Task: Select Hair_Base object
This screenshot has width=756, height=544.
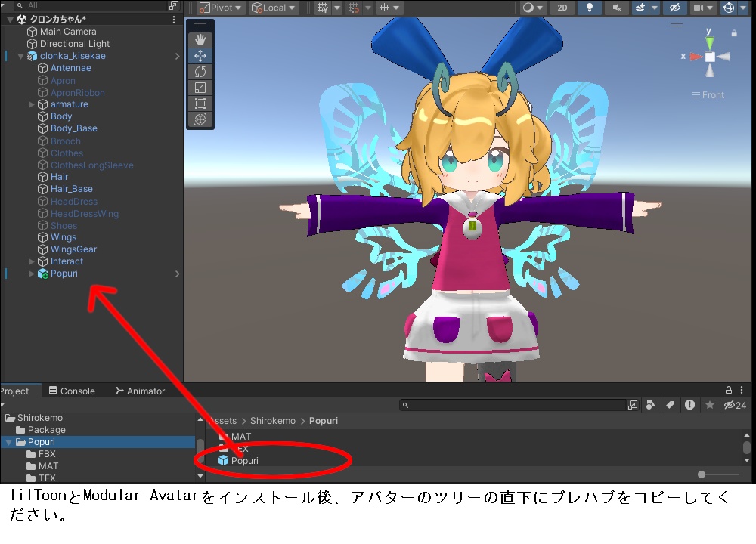Action: pos(71,189)
